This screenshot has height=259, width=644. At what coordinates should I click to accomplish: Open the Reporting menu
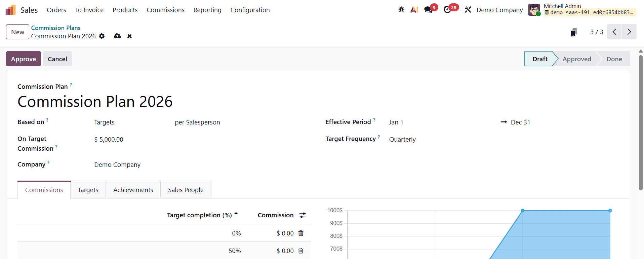tap(207, 10)
